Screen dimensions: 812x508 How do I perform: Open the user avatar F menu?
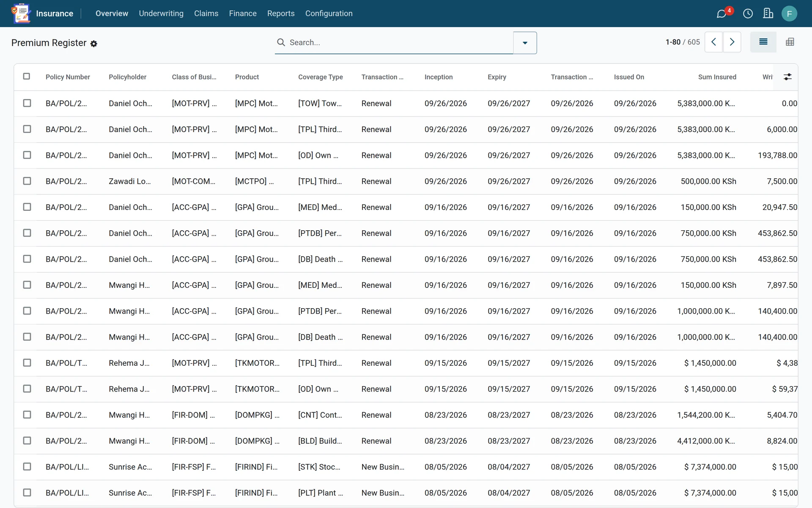click(x=789, y=14)
